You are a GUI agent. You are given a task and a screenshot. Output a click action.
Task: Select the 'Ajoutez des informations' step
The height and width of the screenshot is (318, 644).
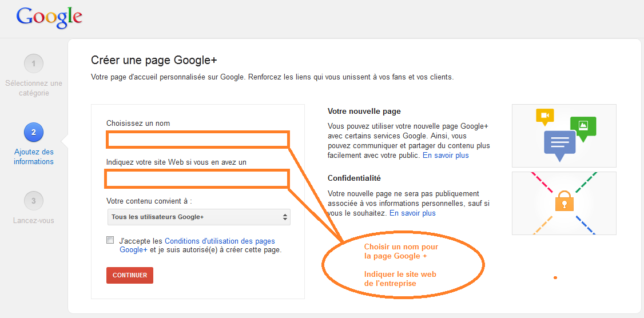(34, 157)
